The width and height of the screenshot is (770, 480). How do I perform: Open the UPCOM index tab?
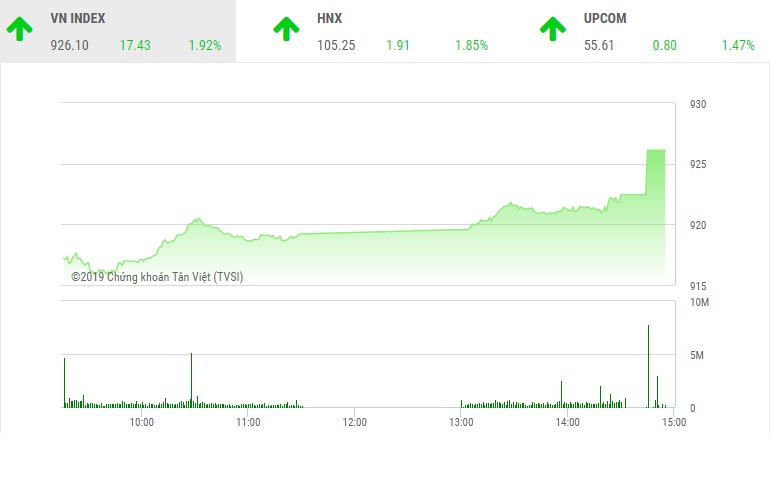[x=652, y=31]
